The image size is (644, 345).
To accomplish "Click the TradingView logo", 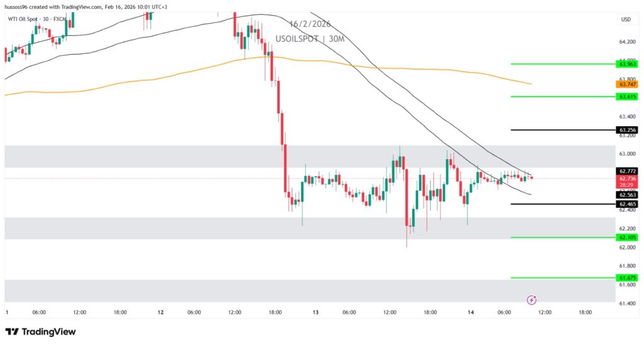I will [40, 331].
